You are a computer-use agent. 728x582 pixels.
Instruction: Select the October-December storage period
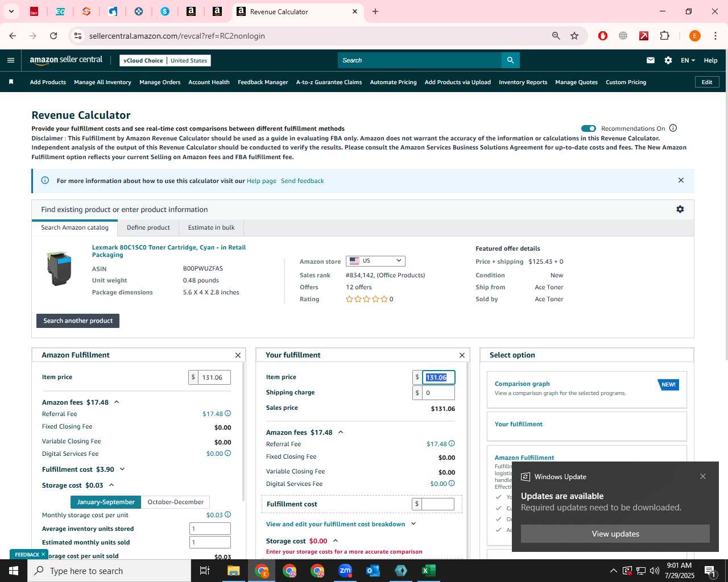click(176, 502)
